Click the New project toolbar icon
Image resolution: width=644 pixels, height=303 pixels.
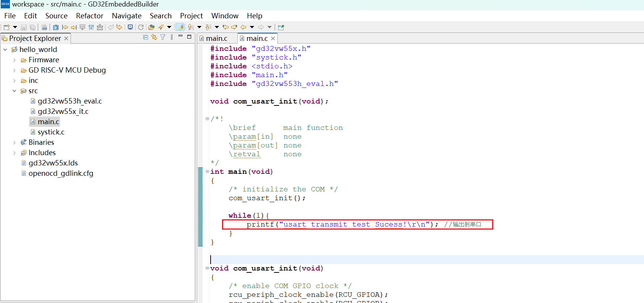coord(6,27)
